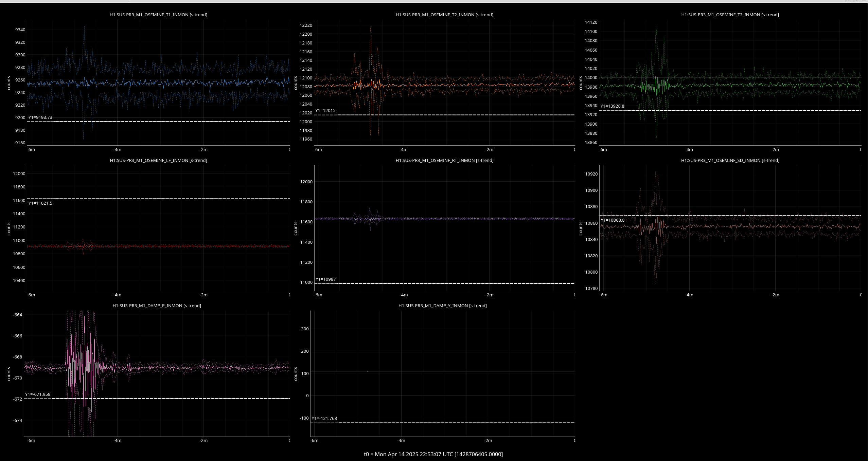Click the Y1=11621.5 cursor label
868x461 pixels.
[40, 203]
